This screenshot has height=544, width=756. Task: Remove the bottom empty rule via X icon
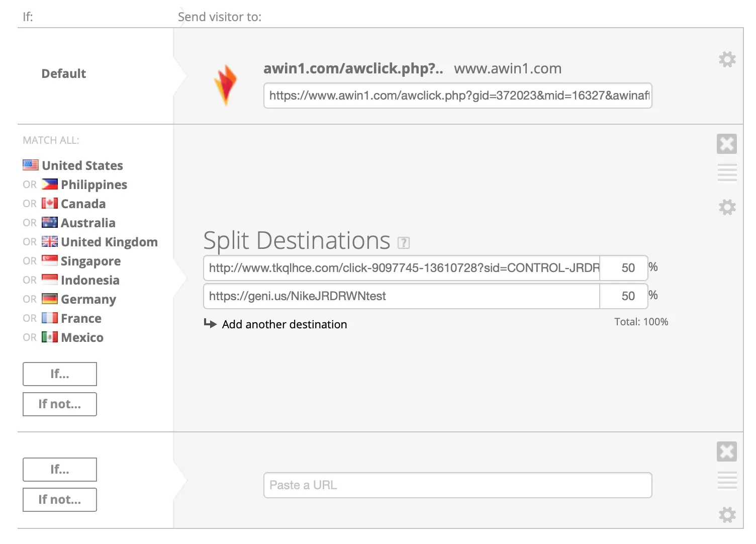[x=727, y=451]
